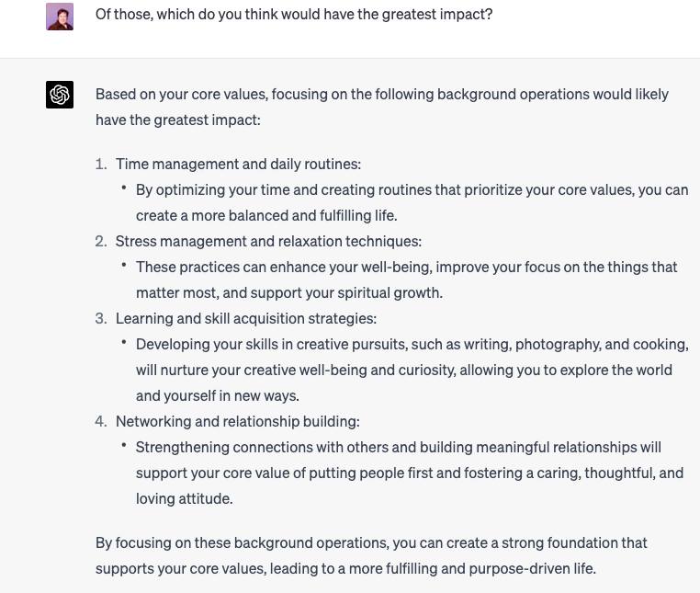Select 'Learning and skill acquisition strategies' heading
Viewport: 700px width, 593px height.
246,319
